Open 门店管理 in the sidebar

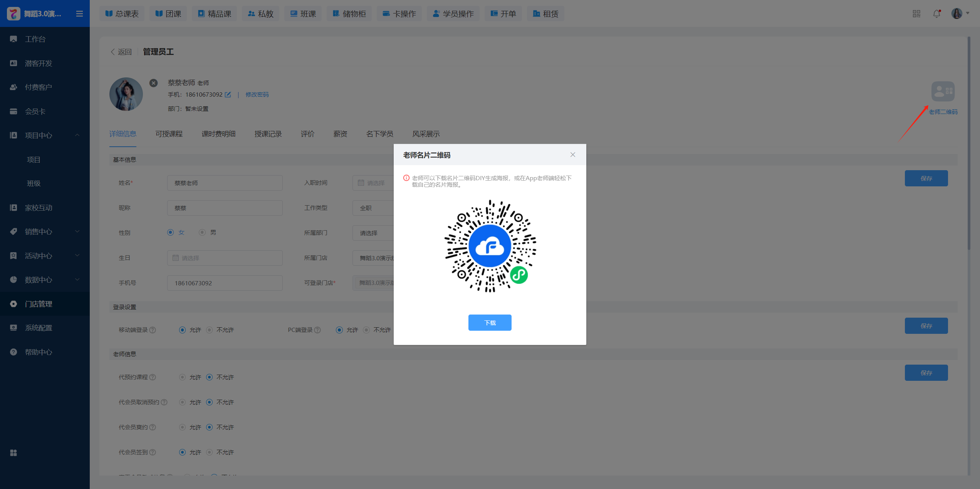(45, 304)
